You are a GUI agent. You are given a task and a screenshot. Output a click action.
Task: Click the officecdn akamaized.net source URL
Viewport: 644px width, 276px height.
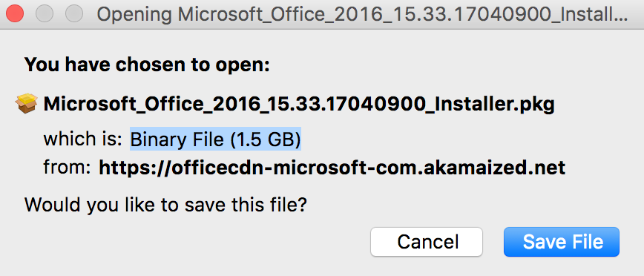(332, 168)
